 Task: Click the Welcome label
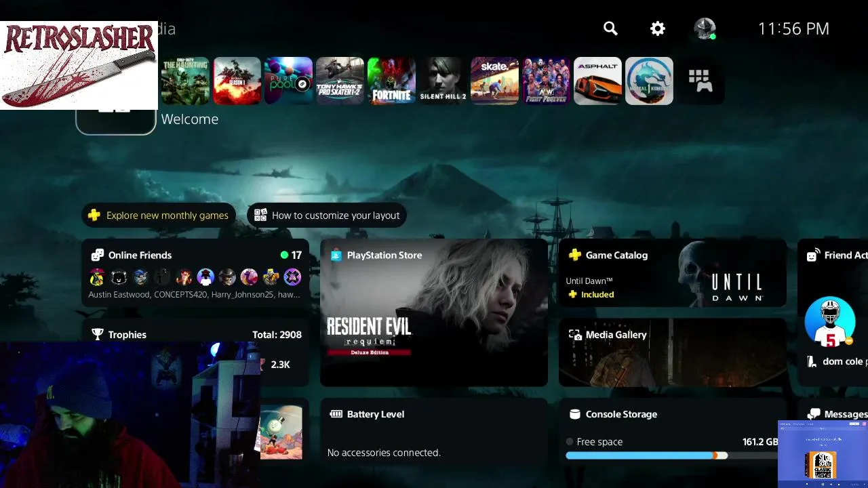pos(190,119)
